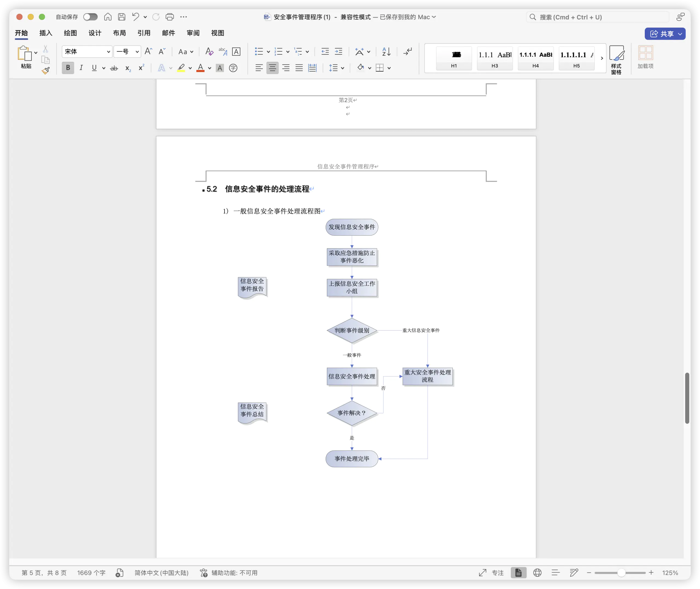This screenshot has width=700, height=589.
Task: Open the 审阅 ribbon tab
Action: pos(193,33)
